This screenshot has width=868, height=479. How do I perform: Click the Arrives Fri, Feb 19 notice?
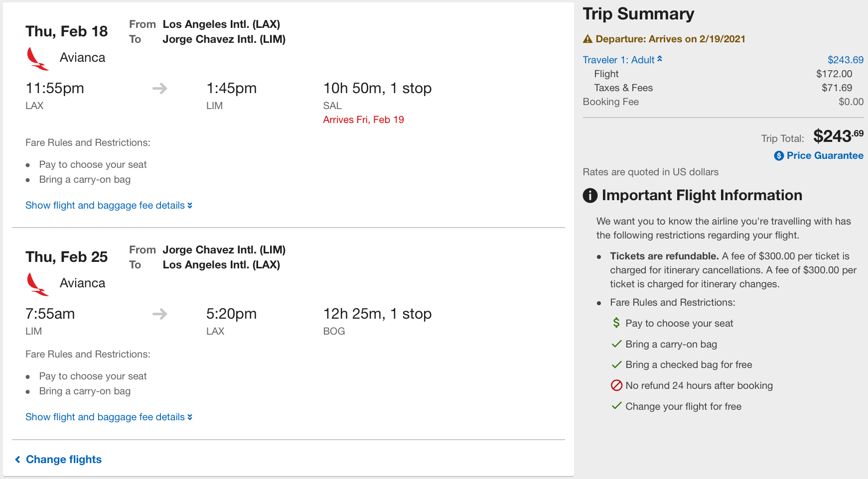point(363,120)
